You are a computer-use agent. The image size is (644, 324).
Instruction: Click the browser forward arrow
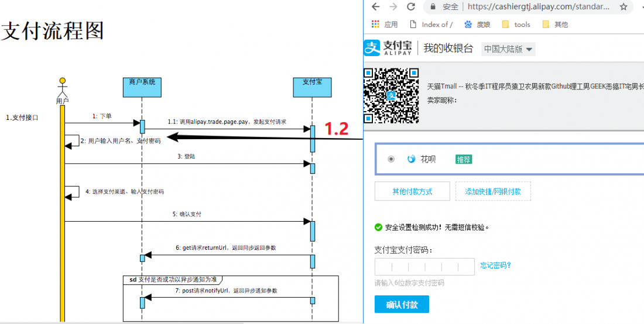point(393,6)
